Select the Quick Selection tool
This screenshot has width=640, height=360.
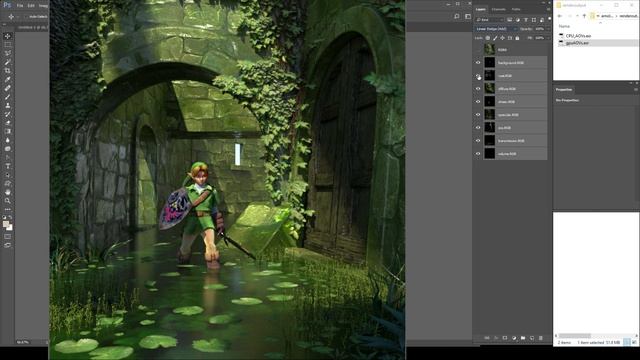click(7, 62)
